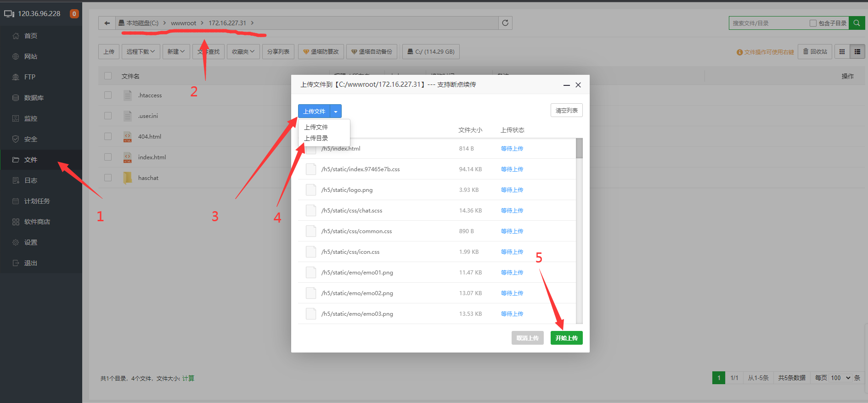Enable 包含子目录 checkbox in search

tap(813, 23)
